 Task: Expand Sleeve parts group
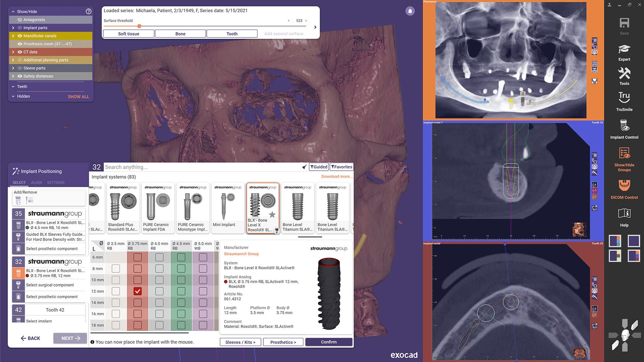point(13,68)
